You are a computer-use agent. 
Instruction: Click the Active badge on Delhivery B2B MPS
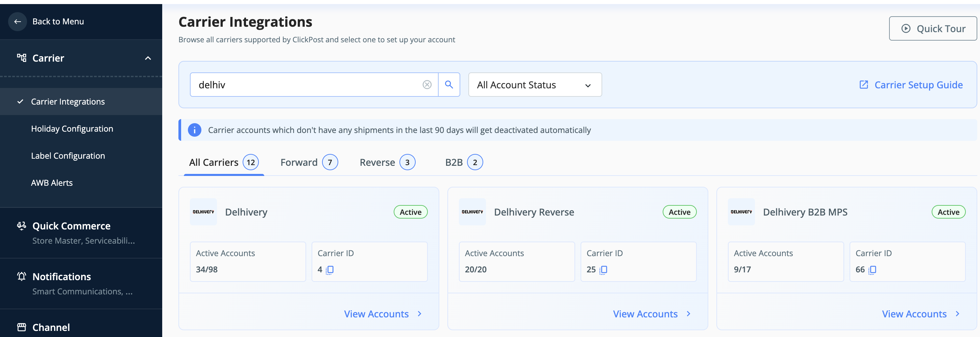[x=949, y=212]
